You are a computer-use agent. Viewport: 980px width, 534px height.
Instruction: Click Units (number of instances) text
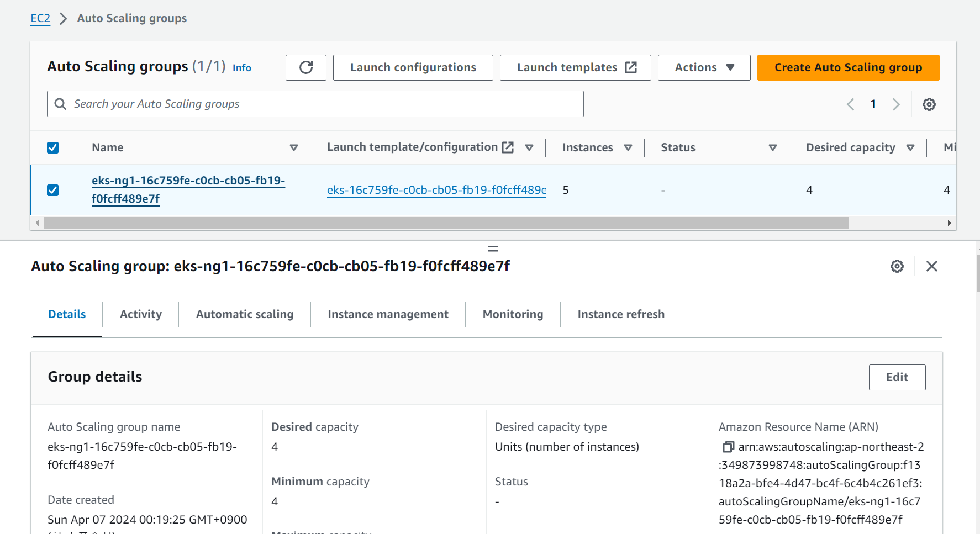[567, 447]
